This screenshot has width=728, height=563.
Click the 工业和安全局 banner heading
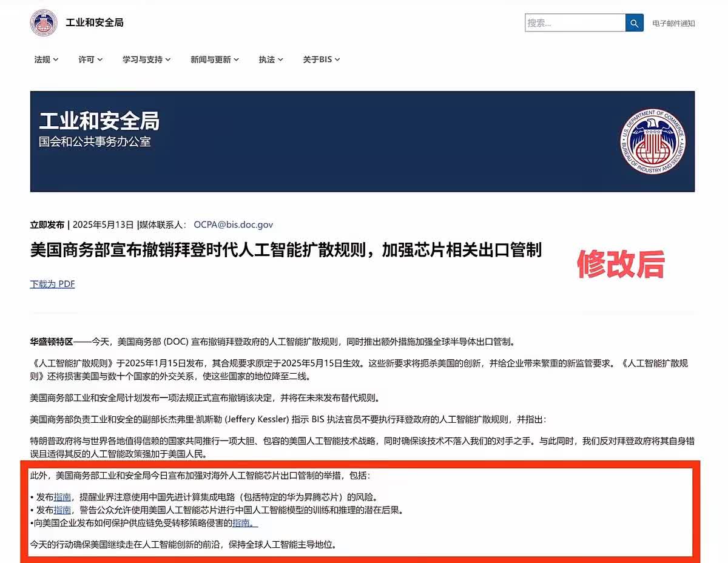(x=99, y=121)
